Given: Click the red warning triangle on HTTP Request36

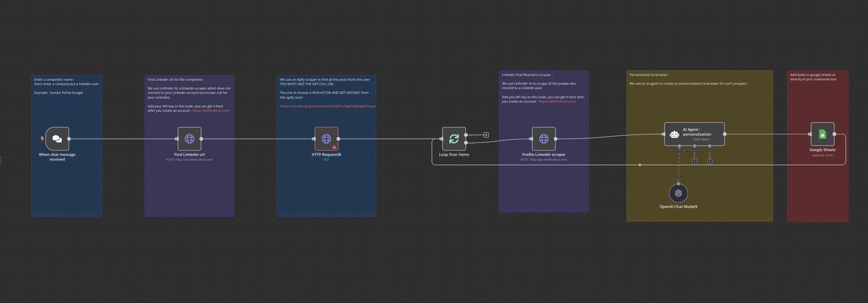Looking at the screenshot, I should point(333,146).
